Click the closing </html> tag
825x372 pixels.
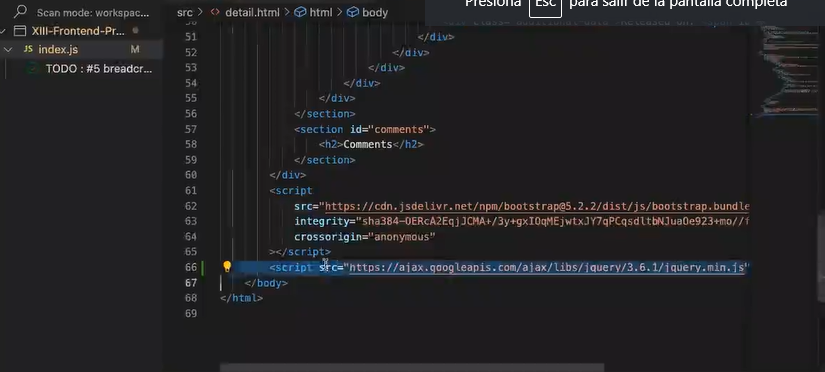pos(242,298)
